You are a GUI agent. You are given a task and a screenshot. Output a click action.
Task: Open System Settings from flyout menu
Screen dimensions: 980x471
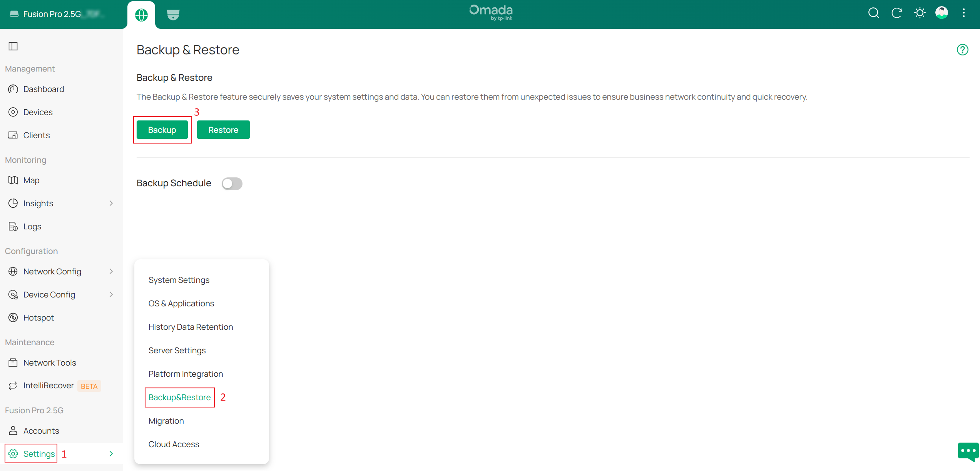[x=179, y=280]
